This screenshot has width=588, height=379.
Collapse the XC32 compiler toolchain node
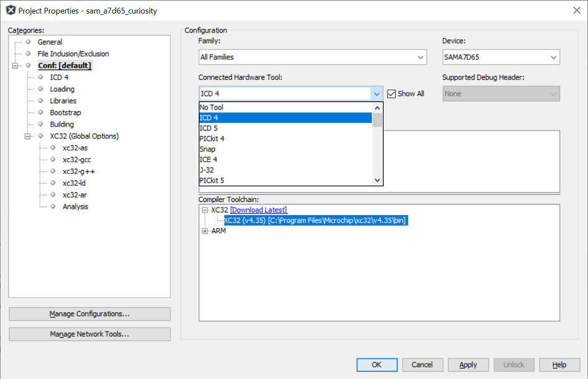tap(205, 210)
